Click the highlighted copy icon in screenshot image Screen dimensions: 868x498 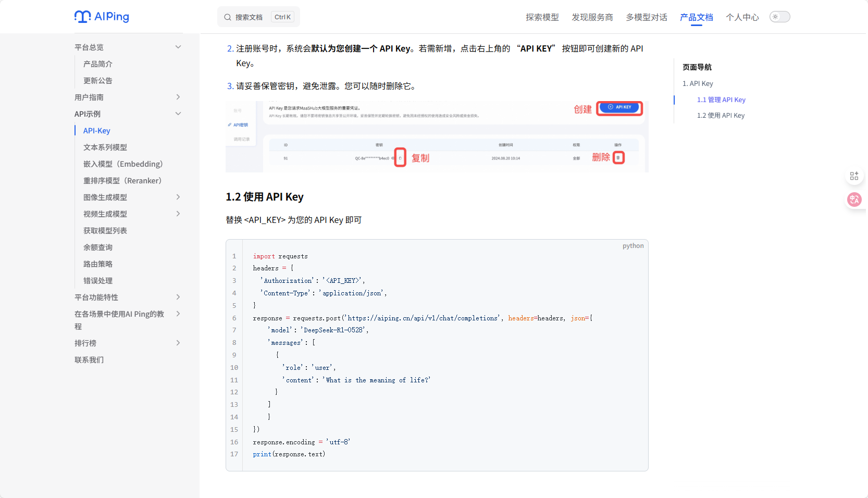click(x=400, y=157)
